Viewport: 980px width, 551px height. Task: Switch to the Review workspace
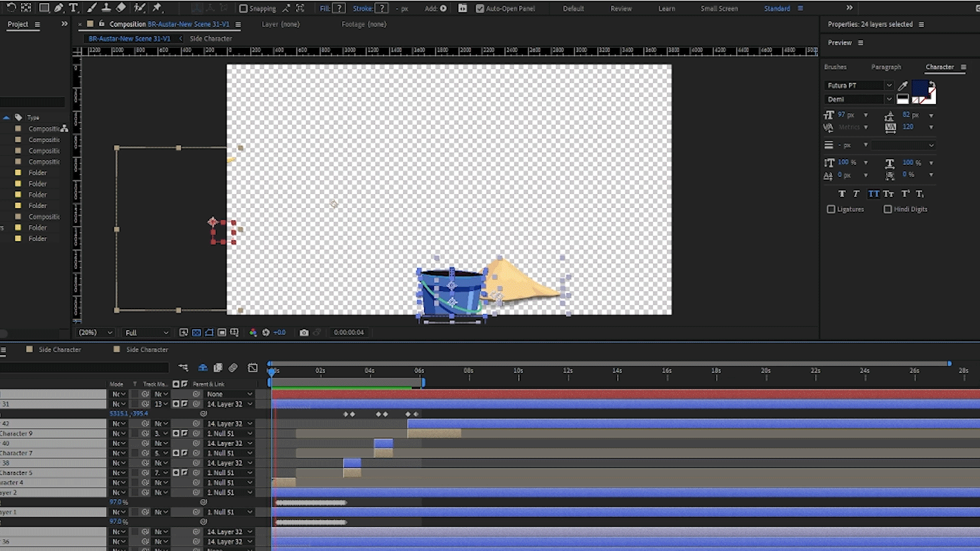tap(621, 9)
